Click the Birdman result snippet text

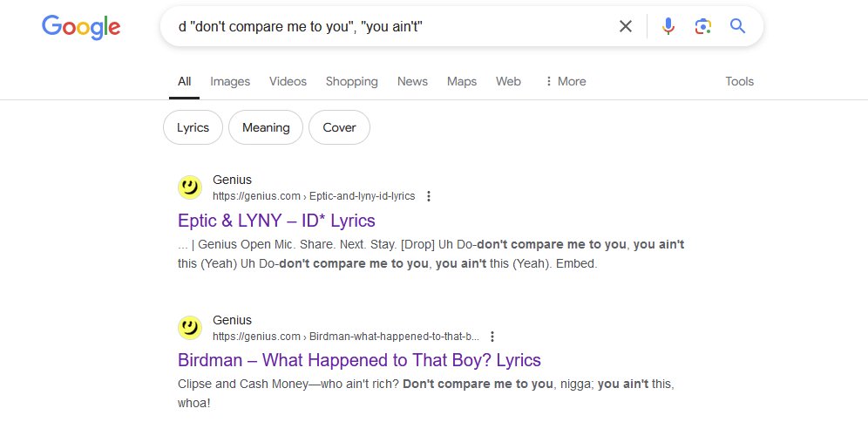click(425, 393)
